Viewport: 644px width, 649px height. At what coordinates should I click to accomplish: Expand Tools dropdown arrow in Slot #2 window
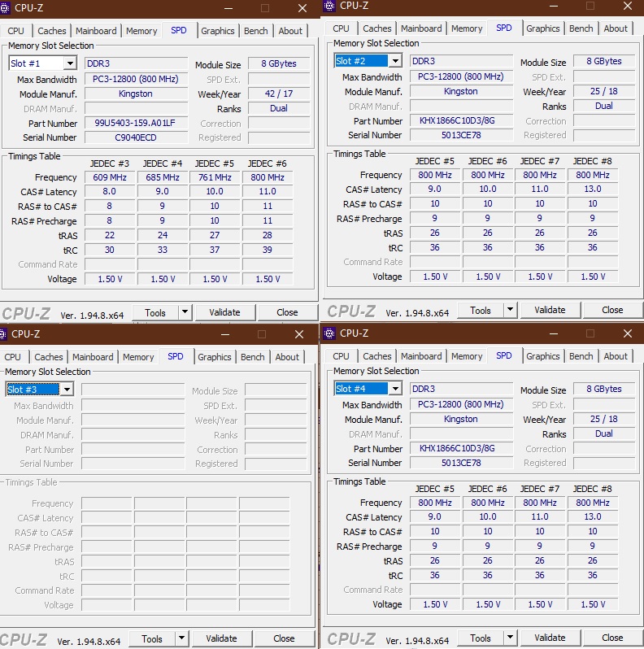coord(510,310)
